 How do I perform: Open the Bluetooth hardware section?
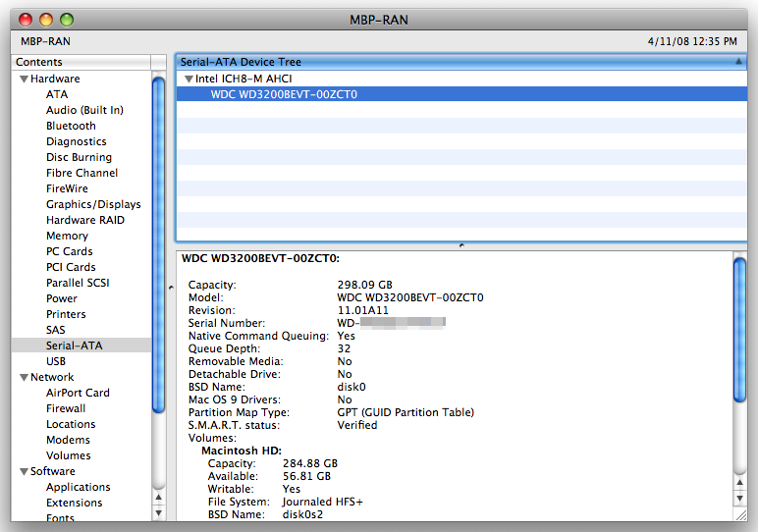click(71, 126)
